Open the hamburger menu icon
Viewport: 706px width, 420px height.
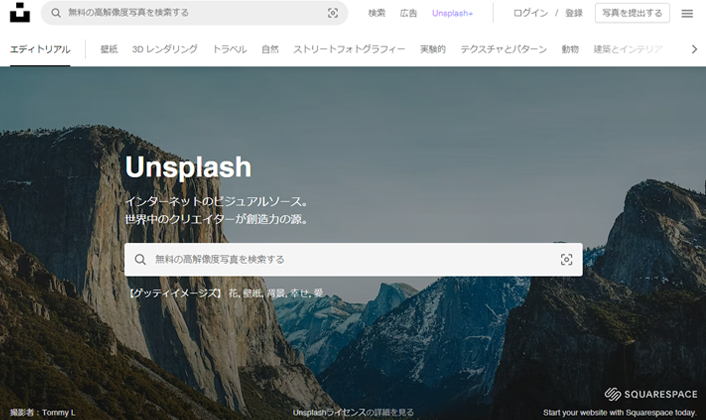pos(687,14)
